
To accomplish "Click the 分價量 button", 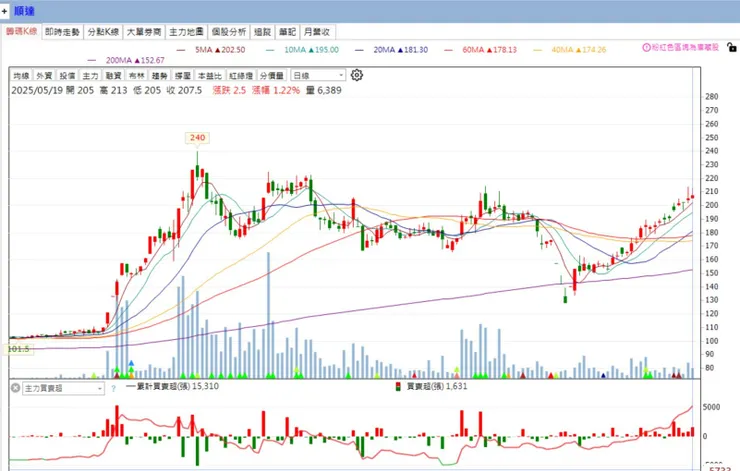I will point(272,76).
